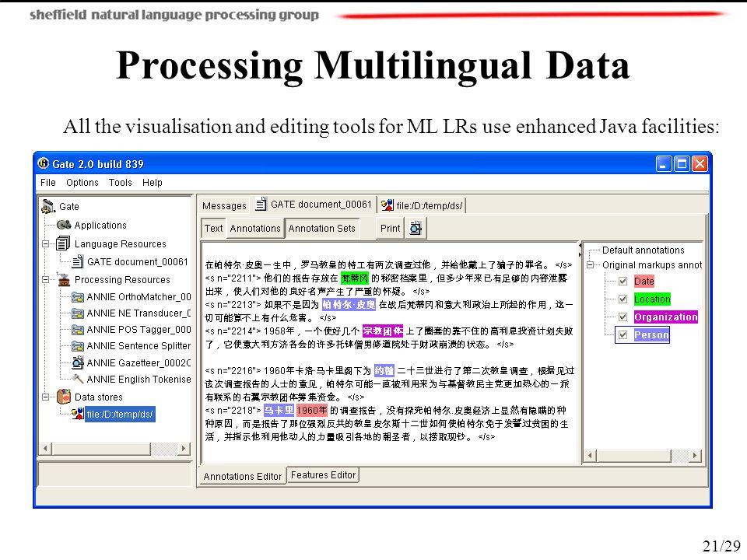
Task: Click the Gate root icon in tree
Action: [x=48, y=206]
